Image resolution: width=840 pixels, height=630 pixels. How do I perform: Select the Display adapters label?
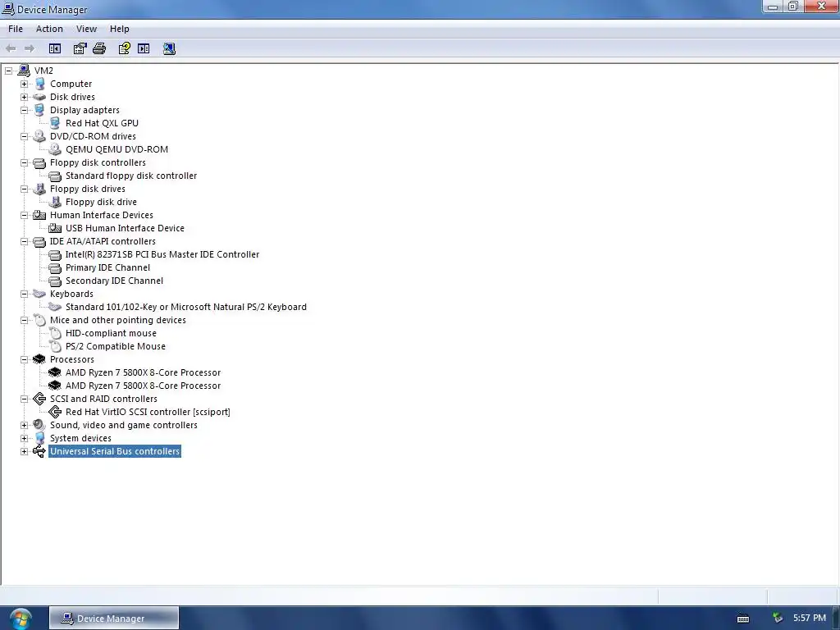[84, 111]
